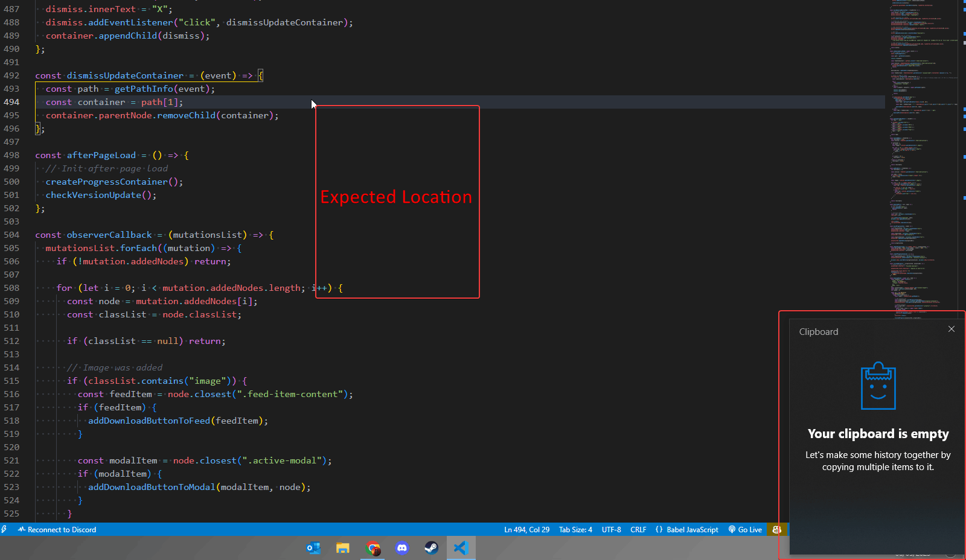This screenshot has height=560, width=966.
Task: Open Ln 494, Col 29 go-to-line indicator
Action: tap(526, 529)
